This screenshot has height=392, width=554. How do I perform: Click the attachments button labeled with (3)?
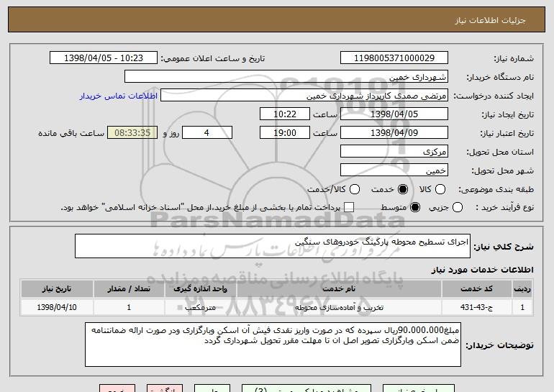306,388
